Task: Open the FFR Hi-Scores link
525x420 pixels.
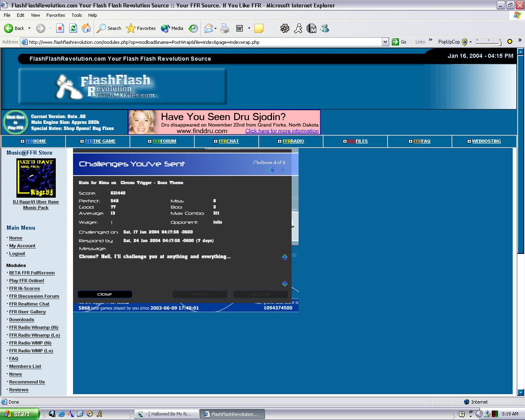Action: point(25,288)
